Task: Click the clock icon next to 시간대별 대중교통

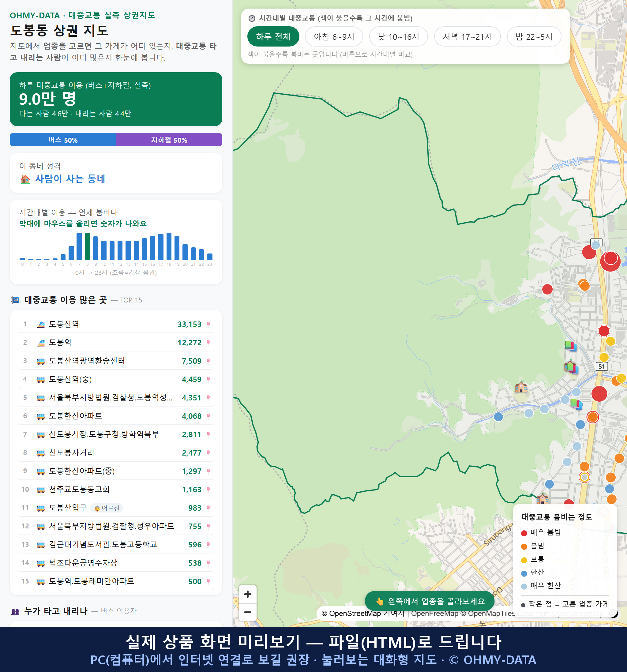Action: (252, 18)
